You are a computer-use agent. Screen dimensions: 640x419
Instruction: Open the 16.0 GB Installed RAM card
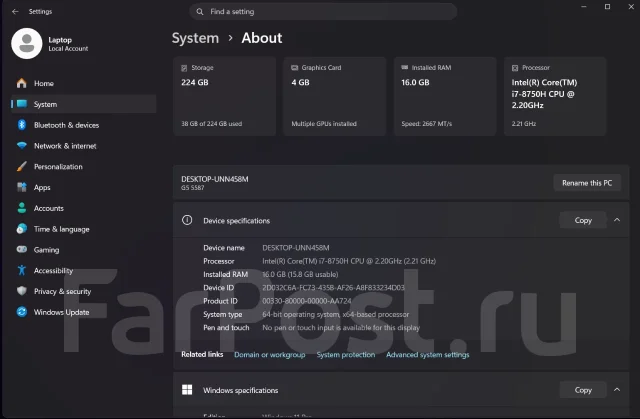(x=445, y=96)
